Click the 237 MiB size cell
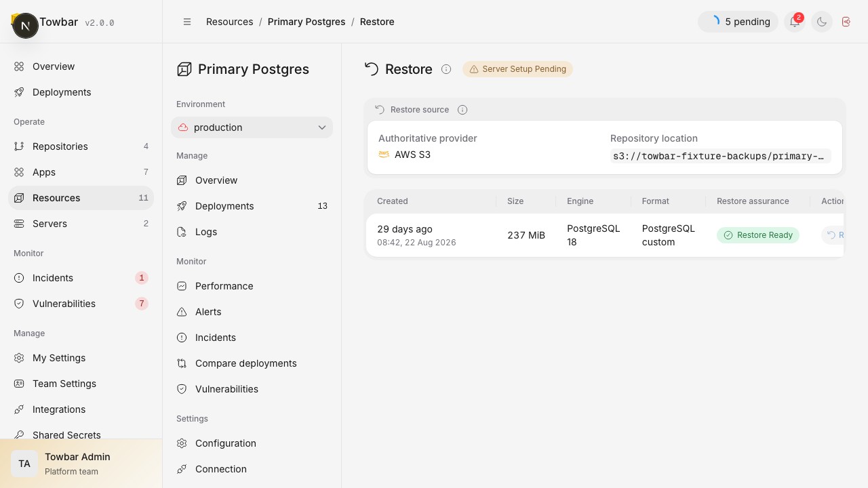The image size is (868, 488). pos(526,235)
